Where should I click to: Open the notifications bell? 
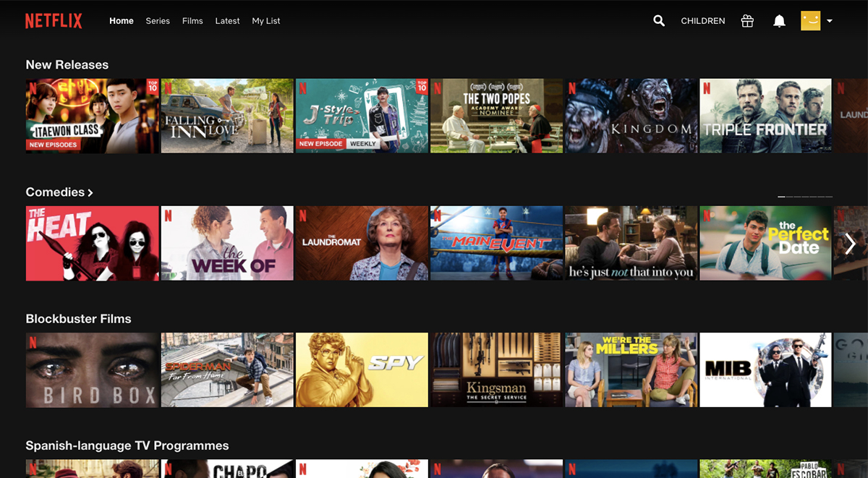tap(779, 21)
